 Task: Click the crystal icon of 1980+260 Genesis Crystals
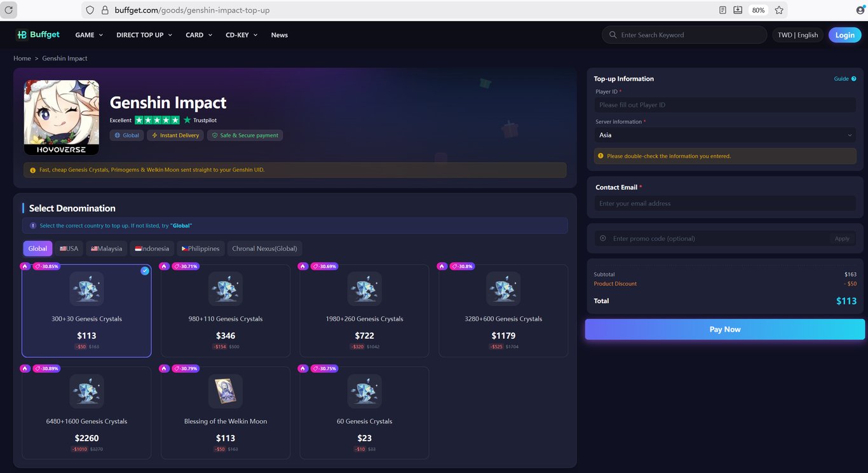coord(365,289)
